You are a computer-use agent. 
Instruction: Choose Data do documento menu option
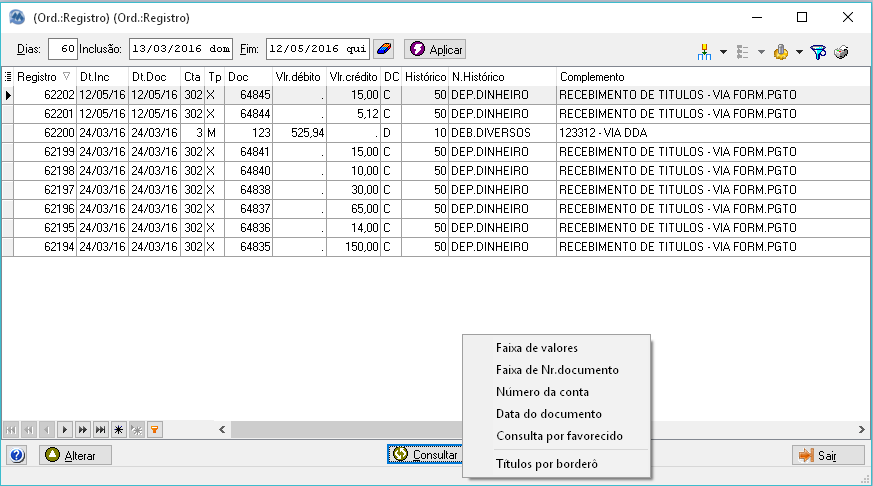[556, 414]
